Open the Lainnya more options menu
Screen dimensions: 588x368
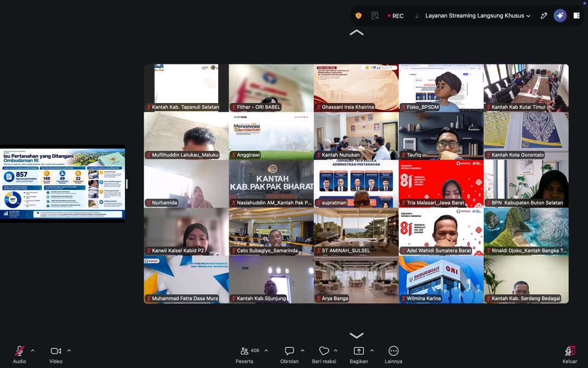click(x=394, y=355)
